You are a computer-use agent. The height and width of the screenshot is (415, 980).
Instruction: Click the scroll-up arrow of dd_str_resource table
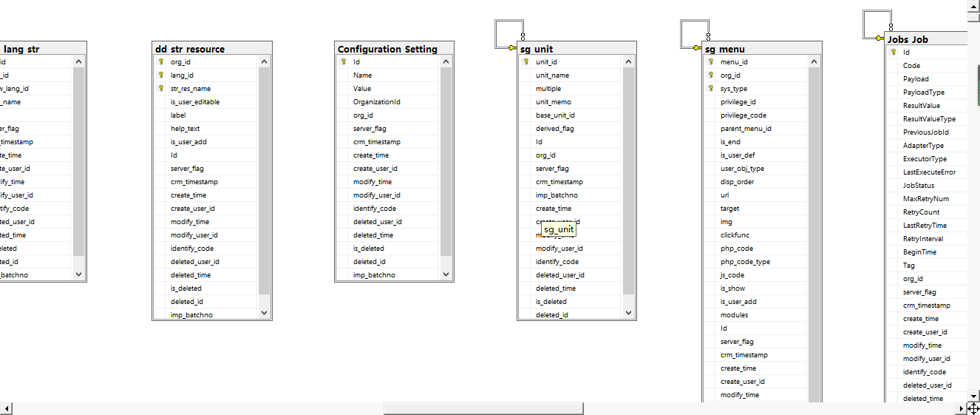[x=265, y=62]
